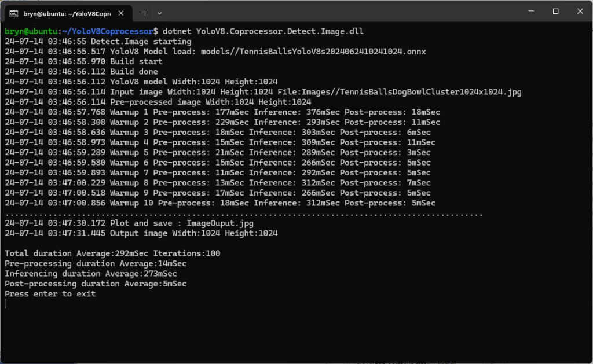
Task: Select the bryn@ubuntu: ~/YoloV8Copr tab
Action: (67, 13)
